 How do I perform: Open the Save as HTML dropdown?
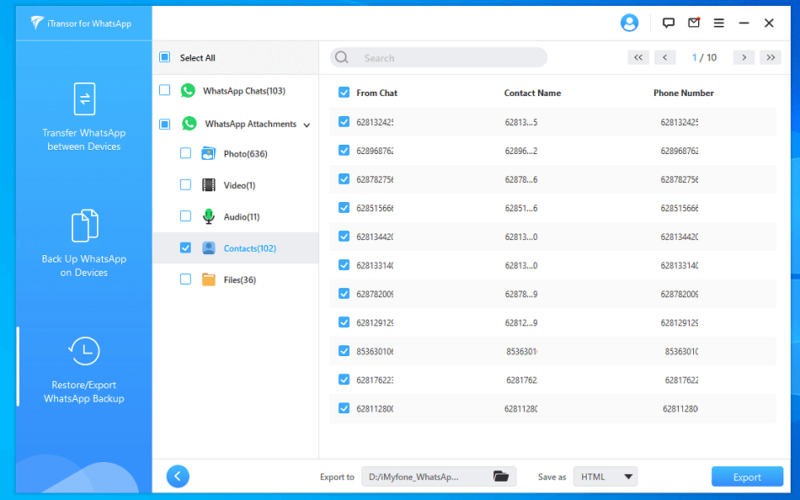pyautogui.click(x=605, y=477)
